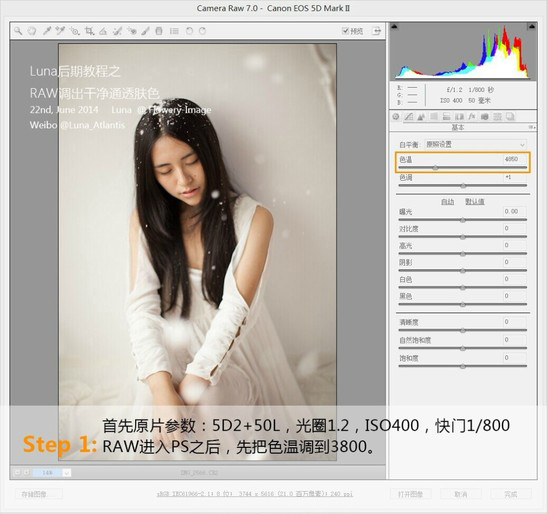Open the 基本 panel flyout menu

(x=532, y=127)
